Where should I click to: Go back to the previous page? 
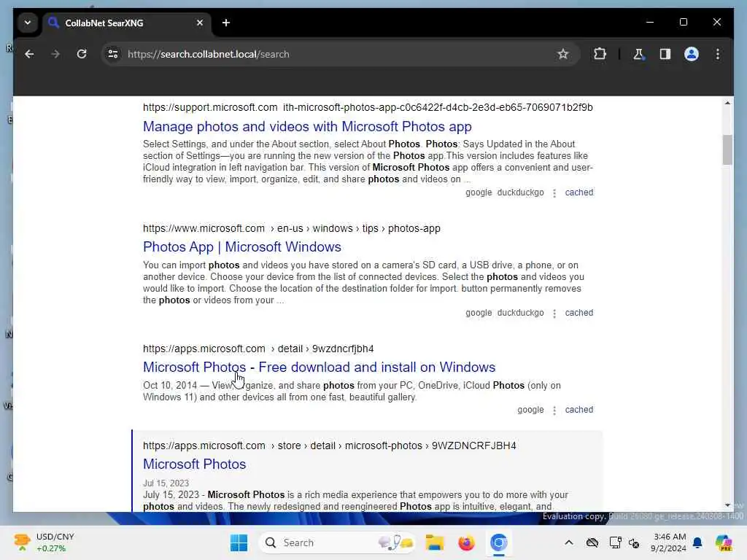tap(29, 54)
